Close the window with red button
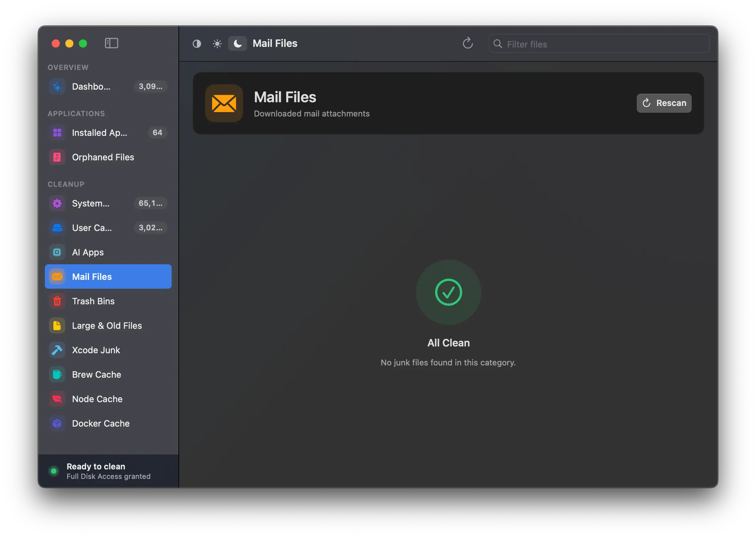Viewport: 756px width, 538px height. pyautogui.click(x=56, y=43)
